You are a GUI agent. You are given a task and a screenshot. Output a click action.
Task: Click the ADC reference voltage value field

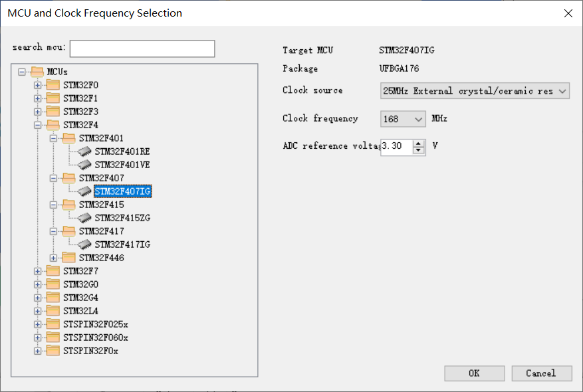pyautogui.click(x=397, y=146)
